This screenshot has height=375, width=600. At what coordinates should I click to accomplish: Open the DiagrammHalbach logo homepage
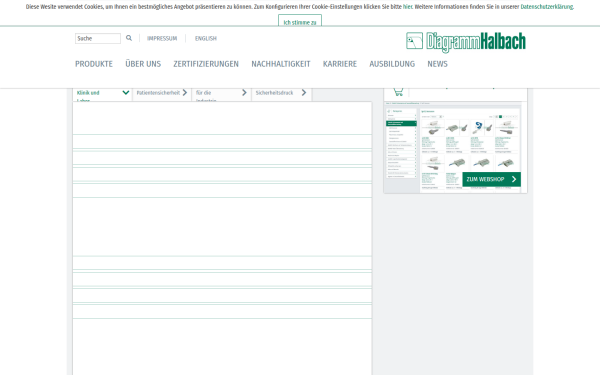coord(466,42)
